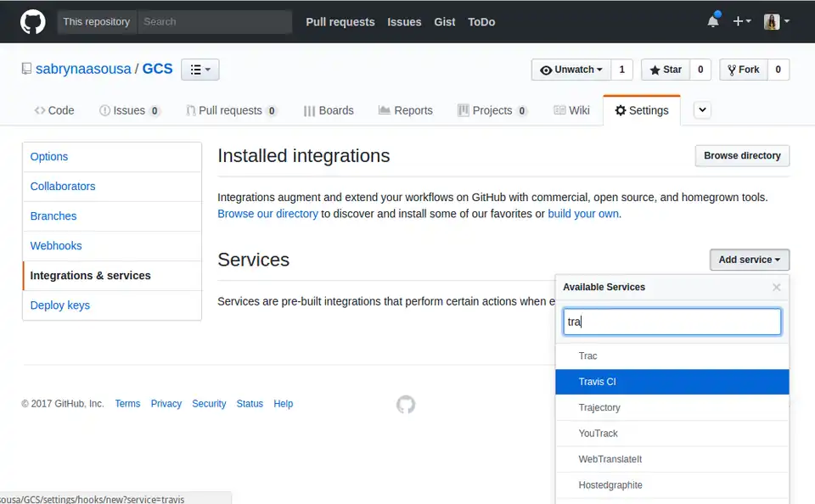
Task: Click the GitHub octocat logo in header
Action: 33,21
